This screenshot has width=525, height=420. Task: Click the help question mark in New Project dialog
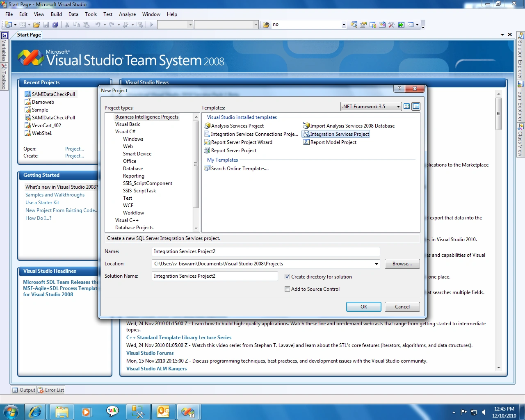[399, 89]
